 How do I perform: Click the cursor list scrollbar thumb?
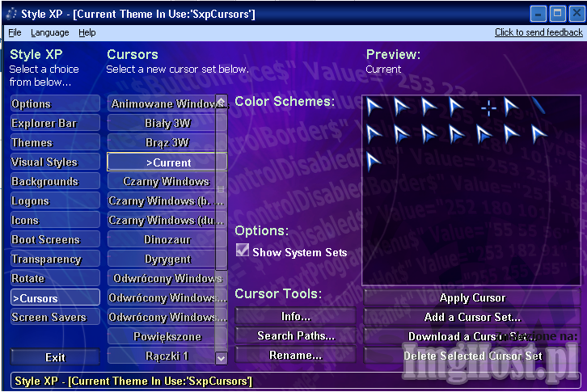click(x=221, y=189)
